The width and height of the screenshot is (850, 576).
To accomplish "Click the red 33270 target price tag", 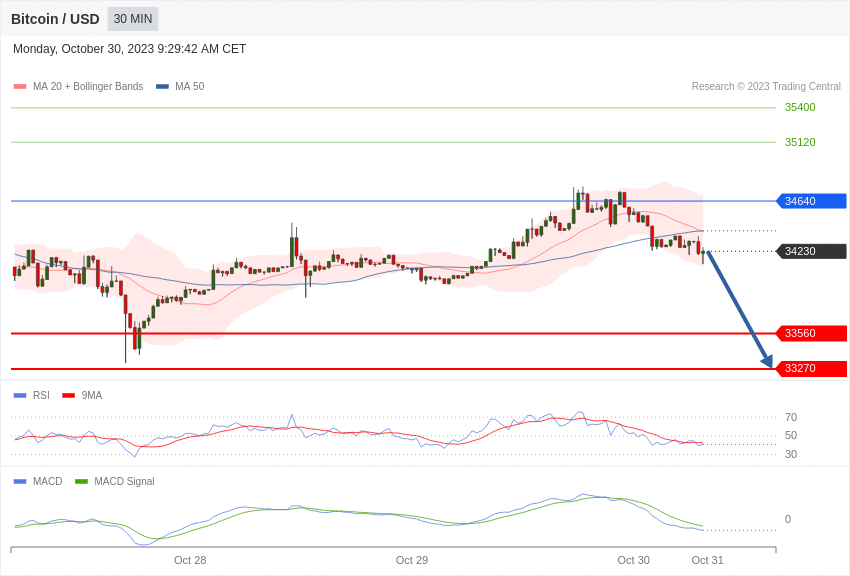I will (812, 368).
